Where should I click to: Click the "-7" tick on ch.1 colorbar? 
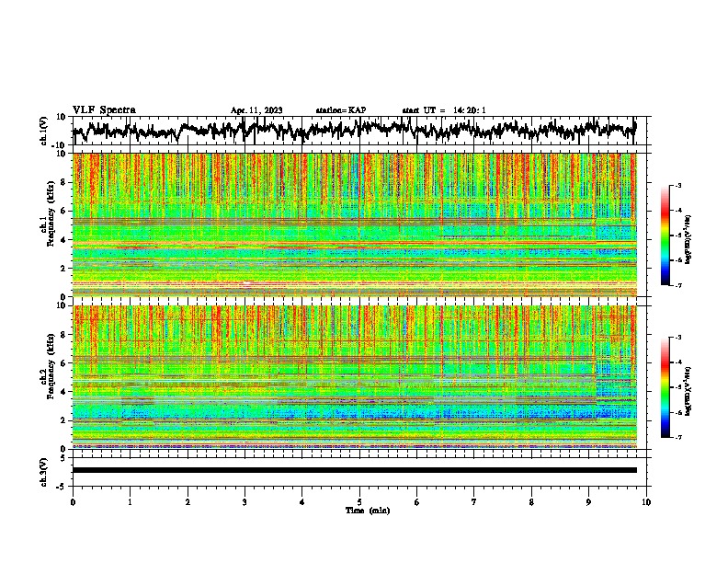(677, 285)
